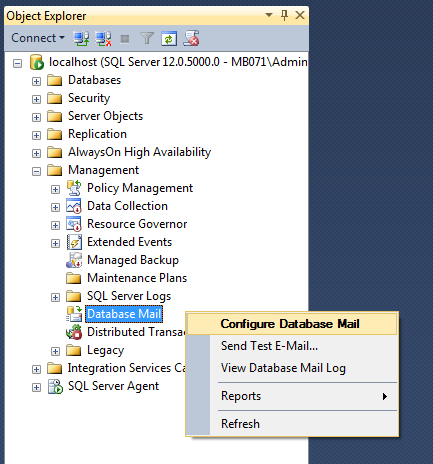Click the Stop toolbar icon
The width and height of the screenshot is (433, 464).
click(x=125, y=39)
